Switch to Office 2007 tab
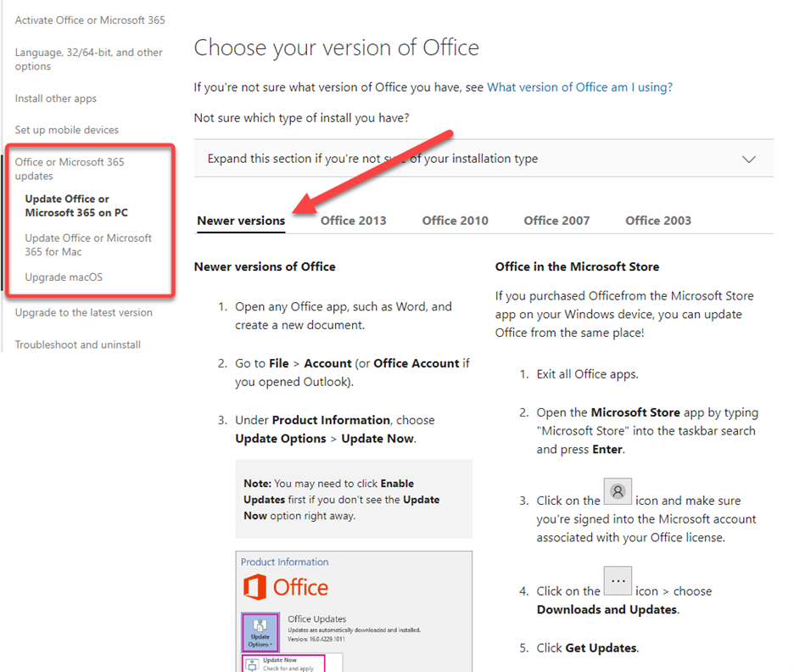Screen dimensions: 794x672 (x=556, y=221)
